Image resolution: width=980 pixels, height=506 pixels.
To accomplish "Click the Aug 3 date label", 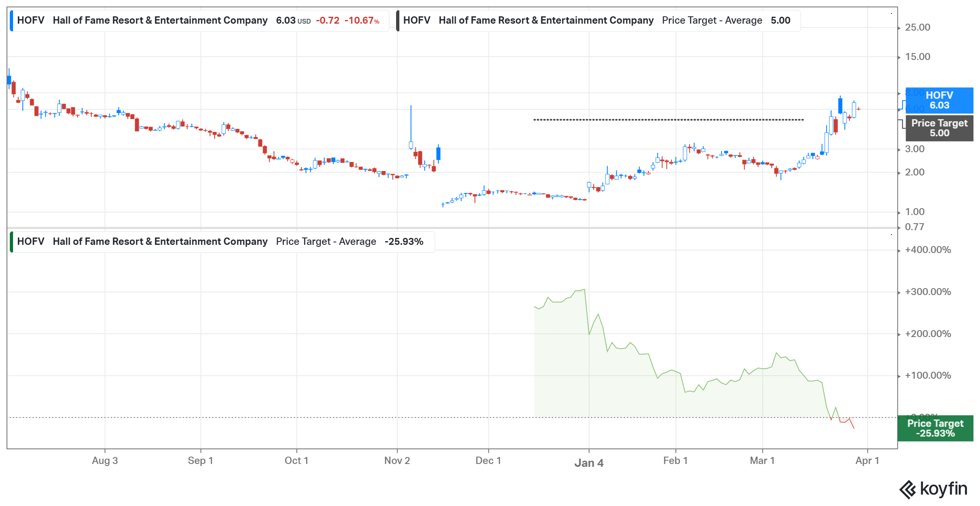I will 105,461.
